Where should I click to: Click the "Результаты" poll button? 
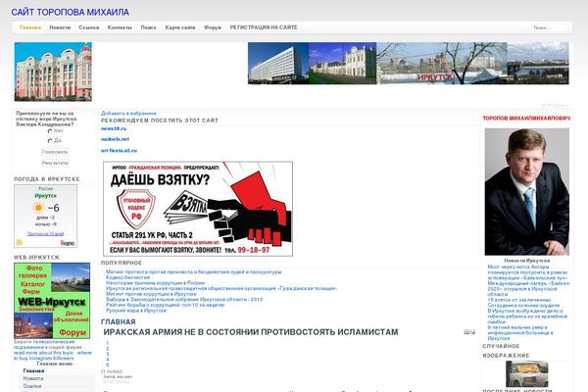pyautogui.click(x=55, y=163)
